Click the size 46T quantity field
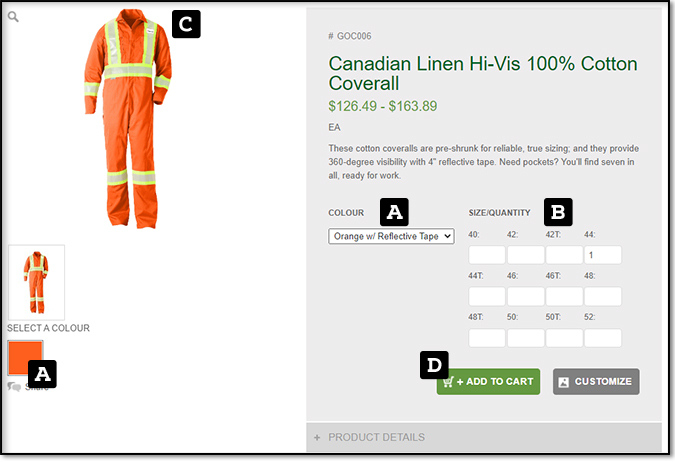 click(564, 296)
